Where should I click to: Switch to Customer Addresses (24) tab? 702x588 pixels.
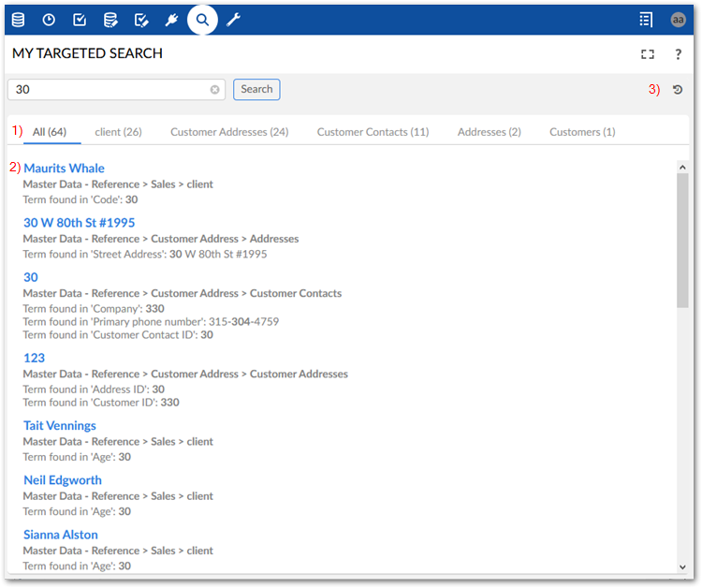pyautogui.click(x=229, y=132)
